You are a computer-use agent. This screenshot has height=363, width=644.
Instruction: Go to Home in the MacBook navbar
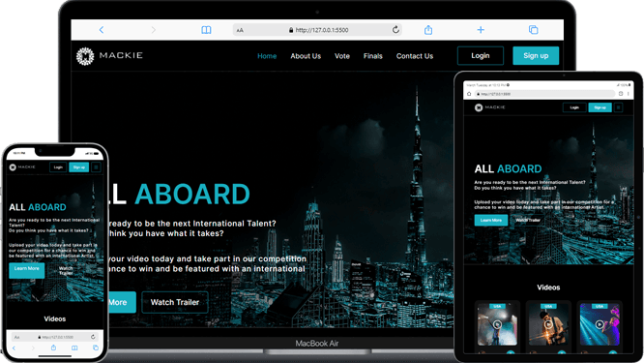(x=267, y=56)
